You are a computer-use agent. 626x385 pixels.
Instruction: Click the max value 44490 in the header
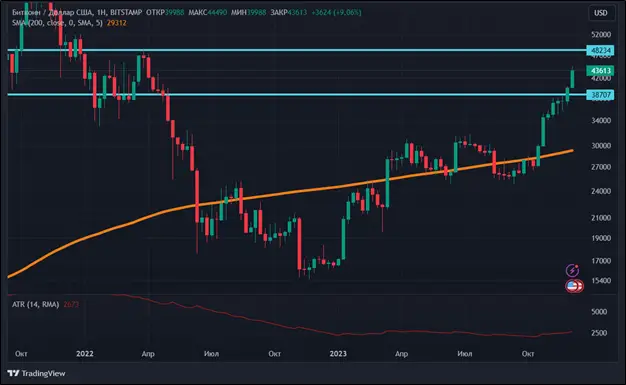coord(217,12)
